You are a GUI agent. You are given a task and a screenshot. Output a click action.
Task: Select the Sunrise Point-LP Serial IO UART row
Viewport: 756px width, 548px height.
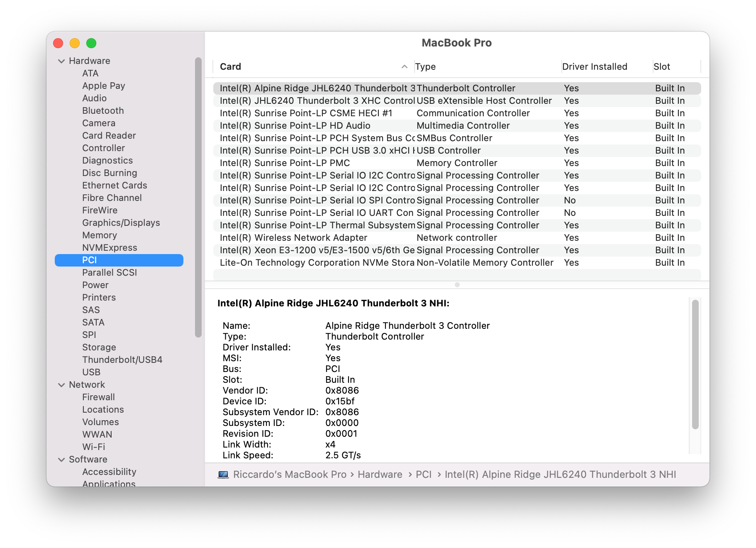click(457, 213)
